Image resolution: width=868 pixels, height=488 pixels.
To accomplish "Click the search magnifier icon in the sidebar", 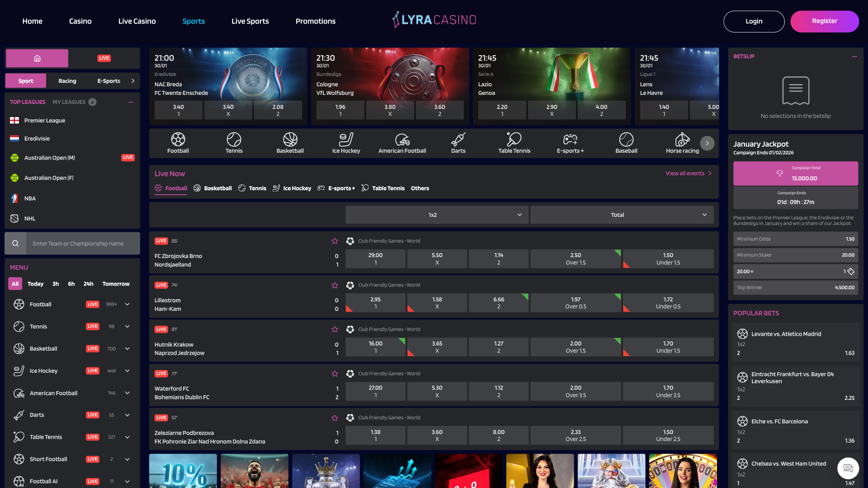I will click(x=15, y=243).
